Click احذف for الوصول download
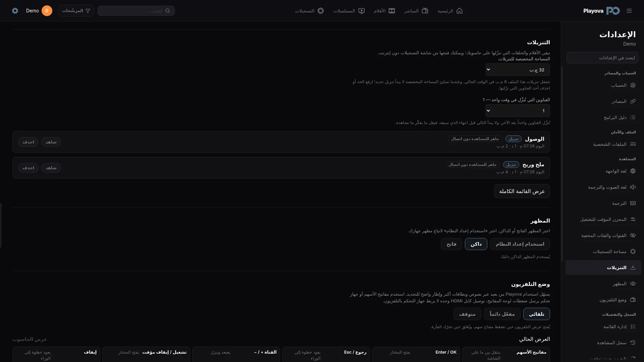The width and height of the screenshot is (644, 362). 28,142
